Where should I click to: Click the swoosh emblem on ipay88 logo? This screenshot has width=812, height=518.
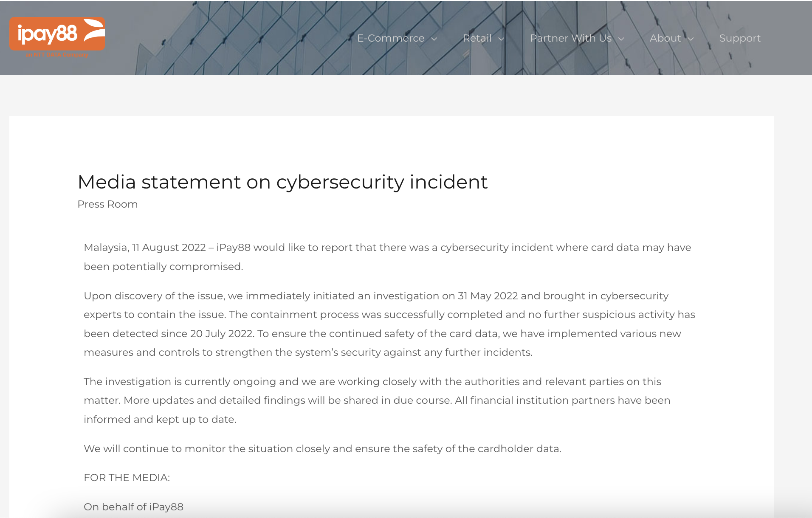94,30
